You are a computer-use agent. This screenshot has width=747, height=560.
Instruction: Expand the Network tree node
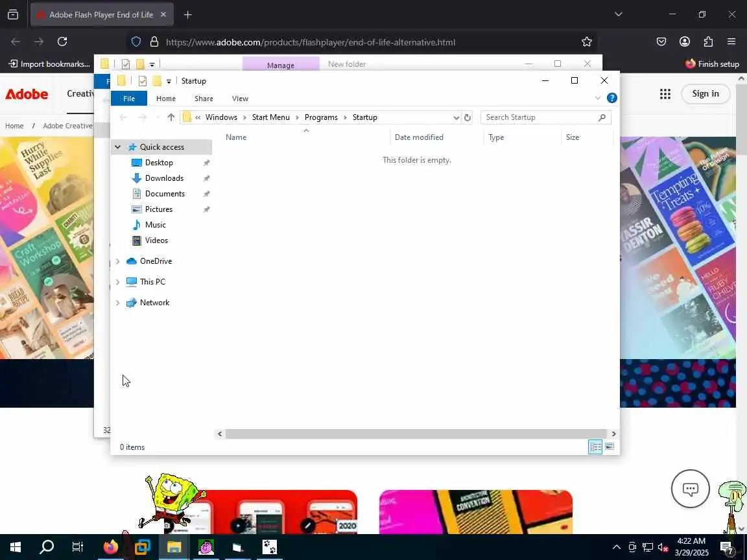click(x=117, y=303)
